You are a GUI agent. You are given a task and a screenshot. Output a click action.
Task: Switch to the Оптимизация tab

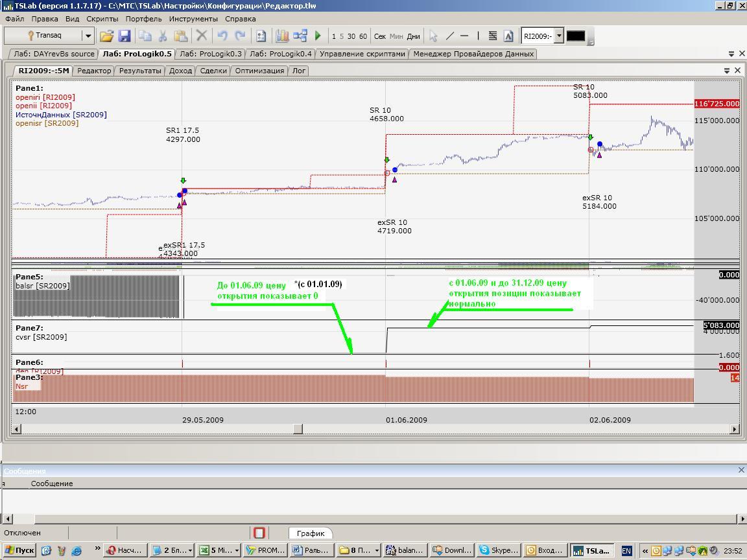click(x=259, y=71)
